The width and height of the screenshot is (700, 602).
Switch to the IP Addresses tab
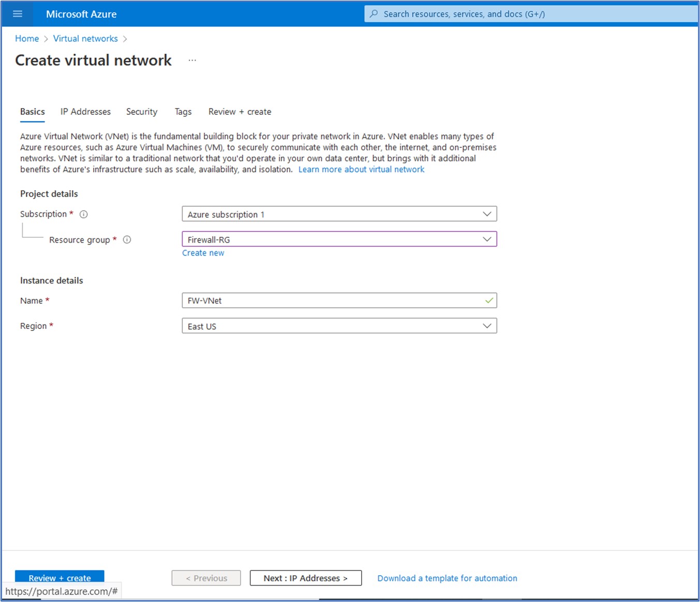[x=85, y=112]
